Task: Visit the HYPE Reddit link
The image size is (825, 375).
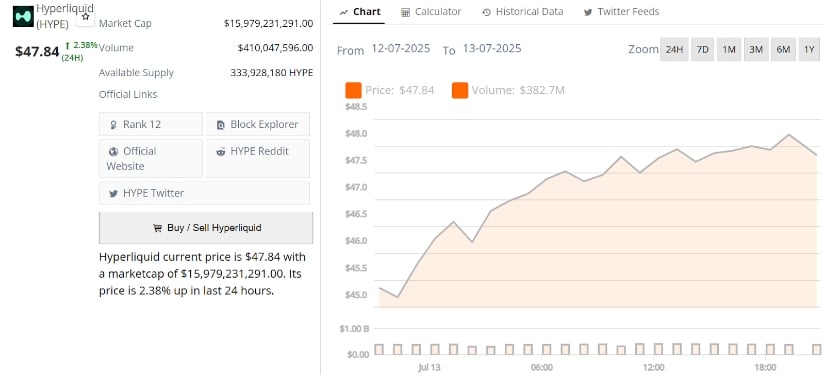Action: tap(258, 158)
